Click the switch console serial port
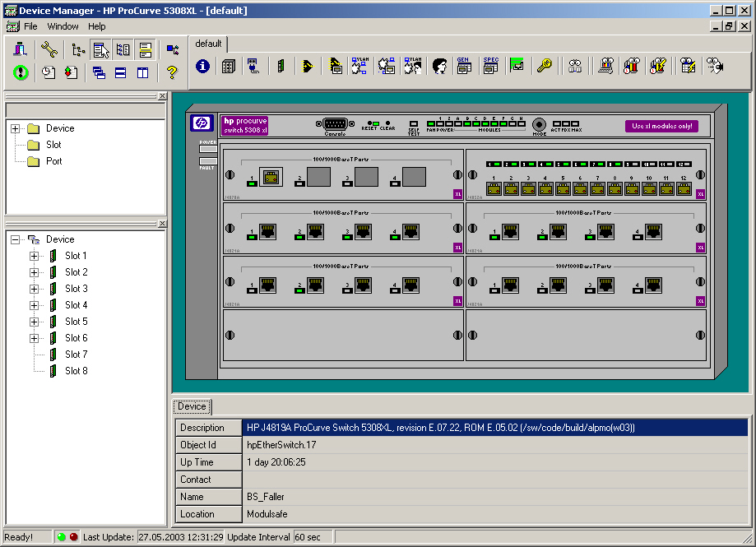This screenshot has width=756, height=547. (x=335, y=124)
